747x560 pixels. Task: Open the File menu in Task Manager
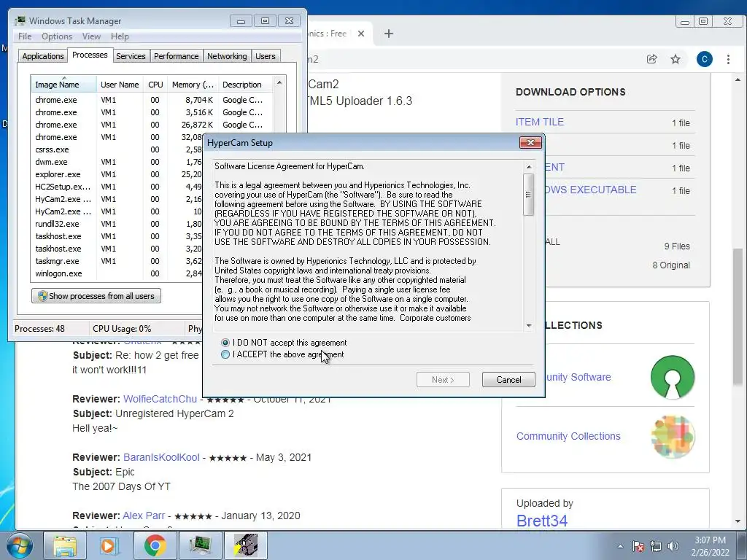(25, 36)
